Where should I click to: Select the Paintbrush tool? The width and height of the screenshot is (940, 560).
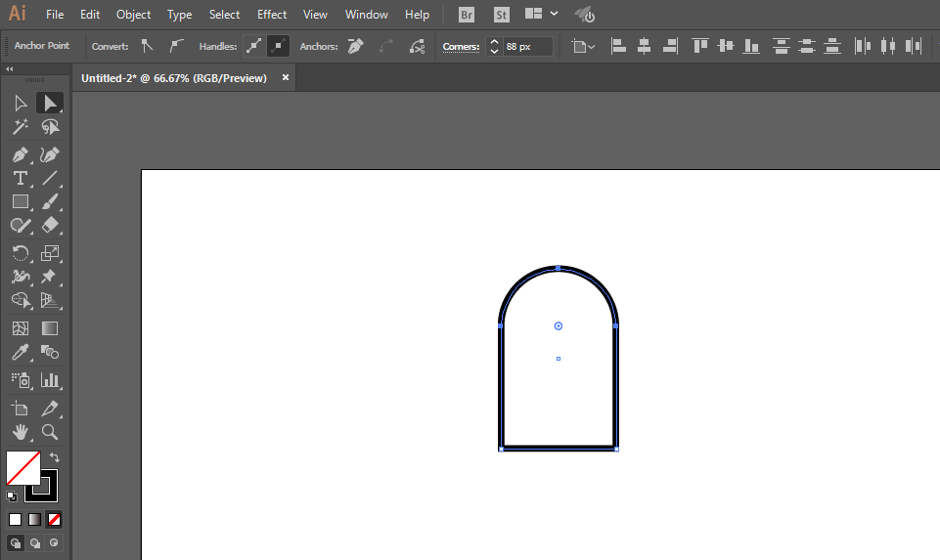click(50, 202)
